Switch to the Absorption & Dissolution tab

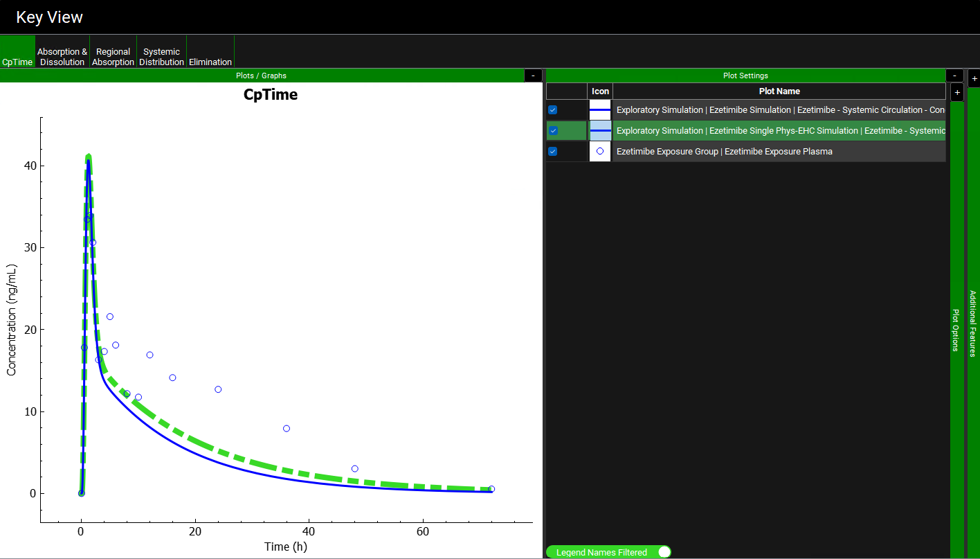62,57
